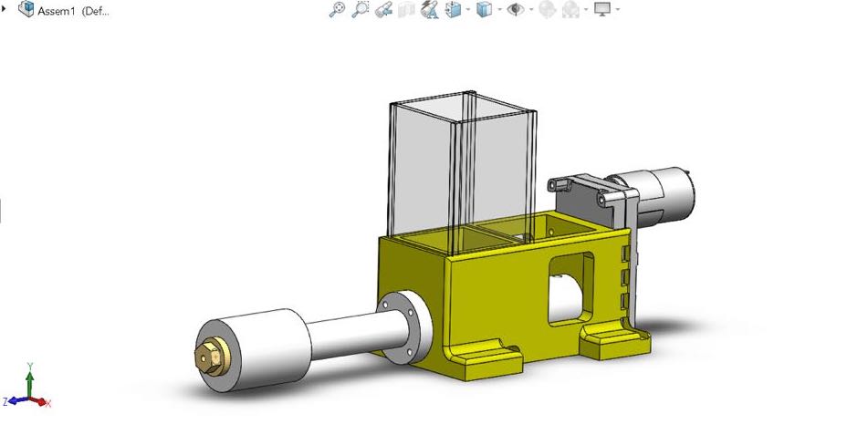The width and height of the screenshot is (868, 435).
Task: Activate the Zoom to Area tool
Action: pos(361,9)
